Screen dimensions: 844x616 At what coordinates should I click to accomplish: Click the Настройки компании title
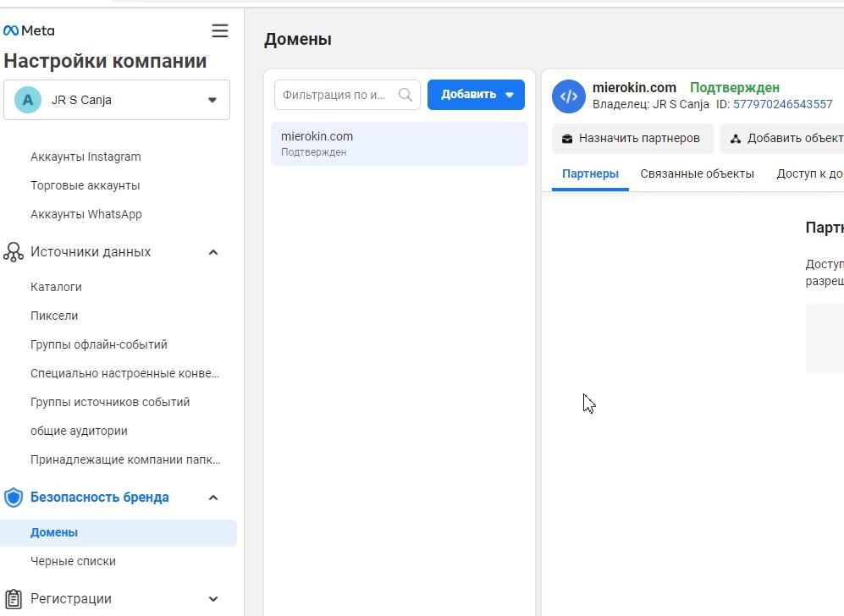[105, 61]
